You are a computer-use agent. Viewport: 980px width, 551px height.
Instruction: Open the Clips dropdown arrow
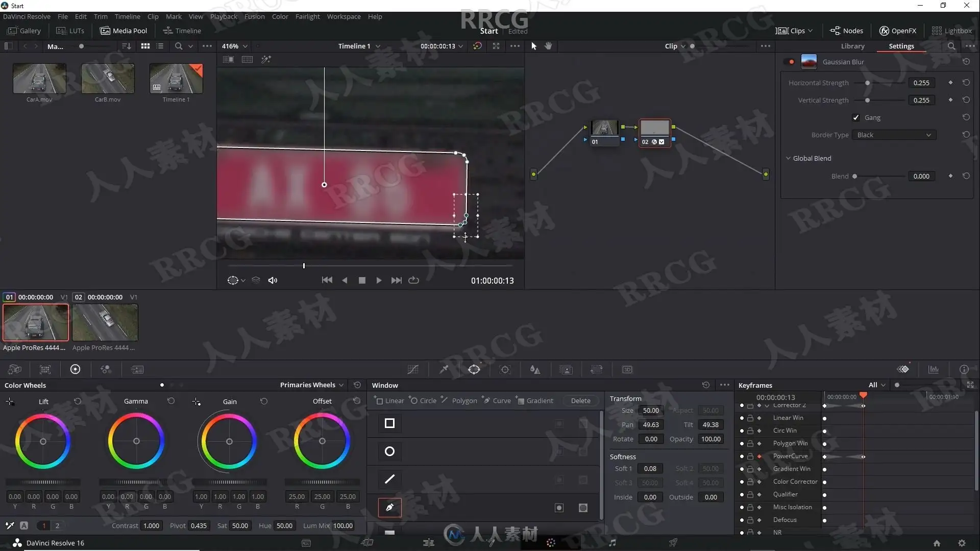(810, 31)
